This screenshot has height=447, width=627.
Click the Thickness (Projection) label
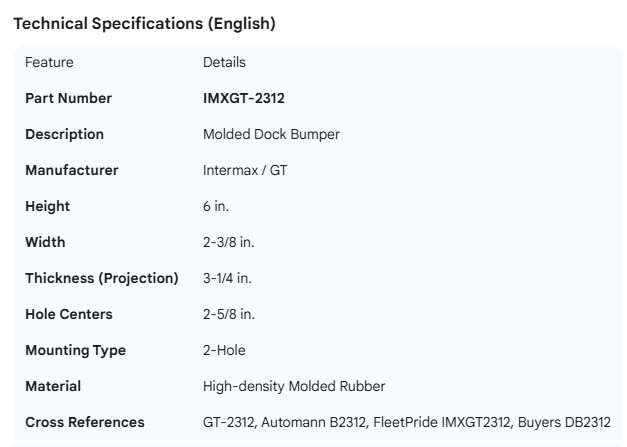[x=101, y=278]
